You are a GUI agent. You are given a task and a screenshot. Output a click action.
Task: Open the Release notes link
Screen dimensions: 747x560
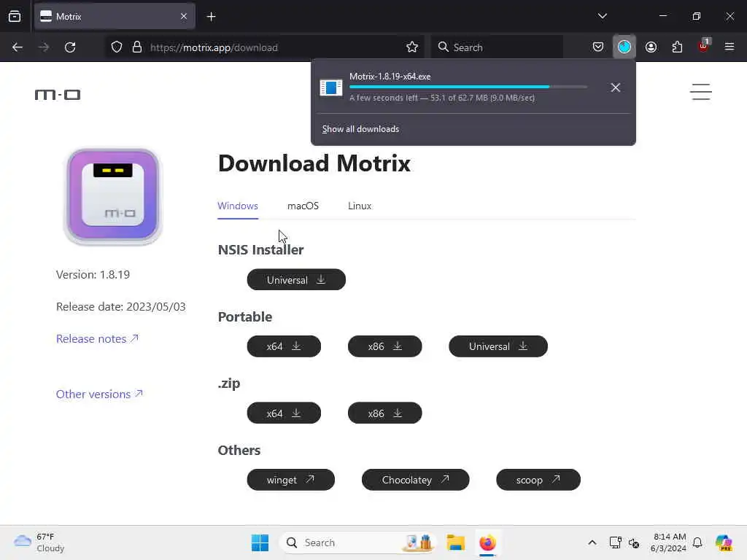tap(97, 338)
